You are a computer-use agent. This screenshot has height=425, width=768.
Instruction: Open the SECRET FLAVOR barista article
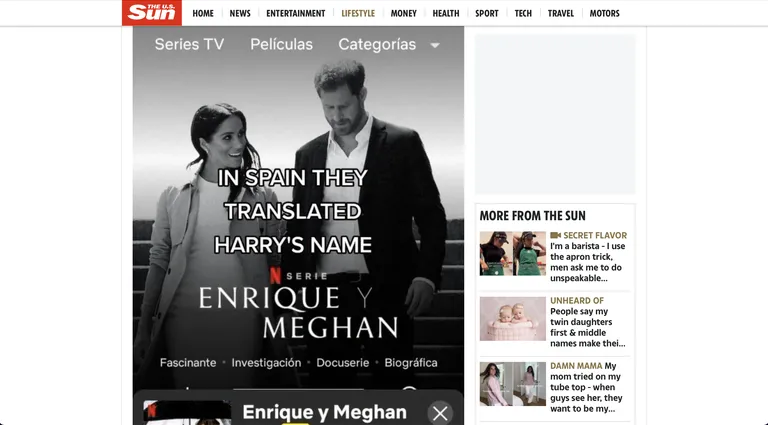(x=588, y=262)
